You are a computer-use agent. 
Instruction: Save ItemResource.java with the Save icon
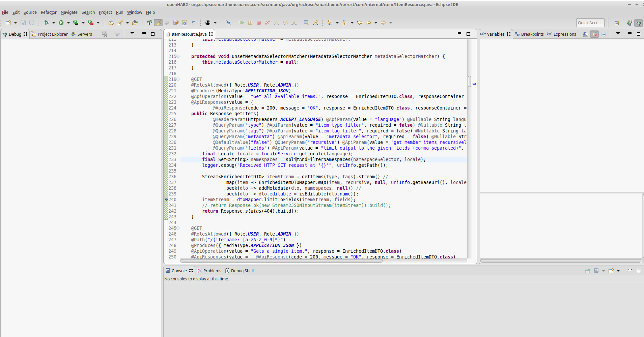[23, 23]
